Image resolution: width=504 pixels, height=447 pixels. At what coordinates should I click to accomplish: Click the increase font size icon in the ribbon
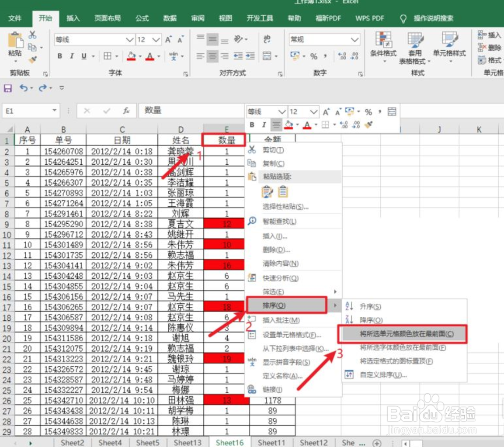(168, 39)
